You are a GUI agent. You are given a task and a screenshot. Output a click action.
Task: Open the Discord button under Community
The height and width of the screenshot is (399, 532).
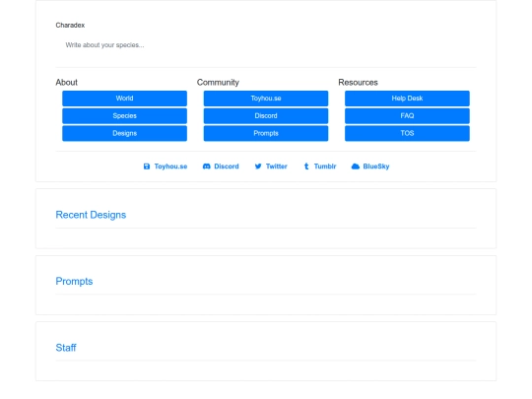point(266,116)
